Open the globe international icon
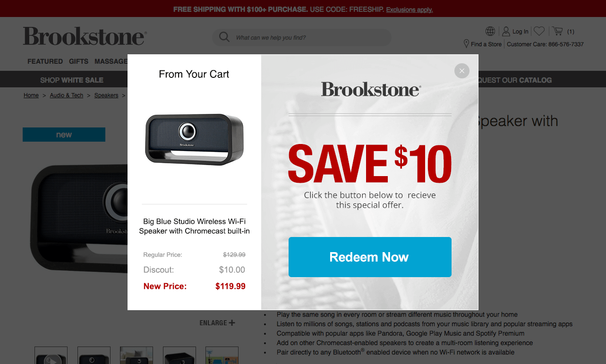Screen dimensions: 606x364 (490, 31)
